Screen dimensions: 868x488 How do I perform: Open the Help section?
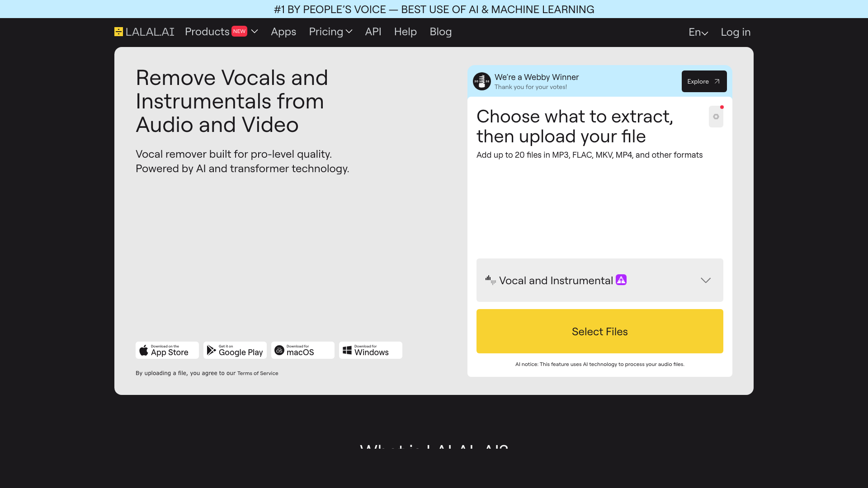click(x=405, y=32)
